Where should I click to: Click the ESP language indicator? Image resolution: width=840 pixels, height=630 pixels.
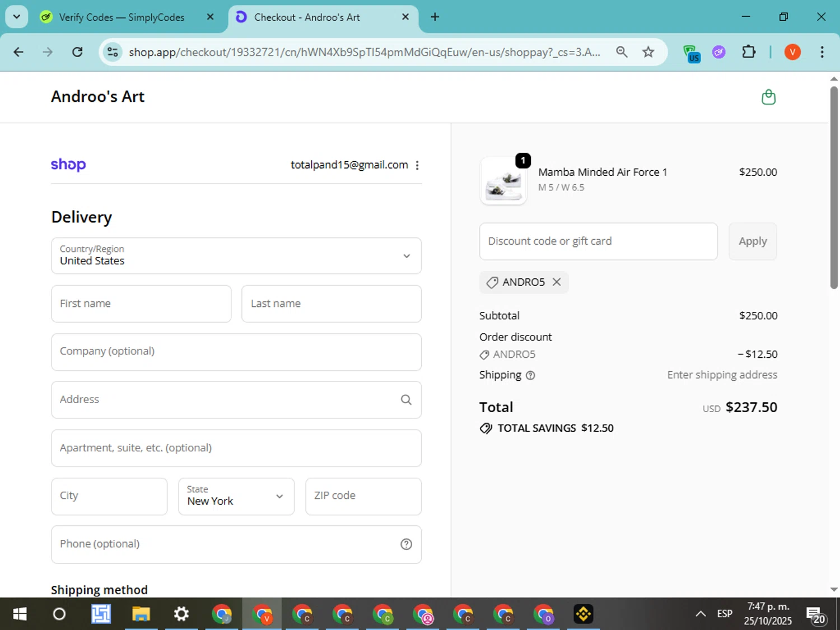click(x=725, y=614)
